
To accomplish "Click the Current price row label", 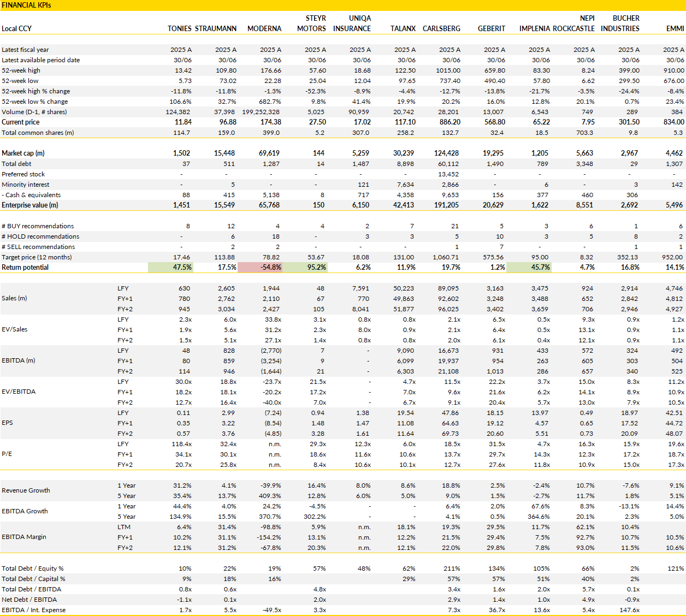I will click(x=21, y=122).
